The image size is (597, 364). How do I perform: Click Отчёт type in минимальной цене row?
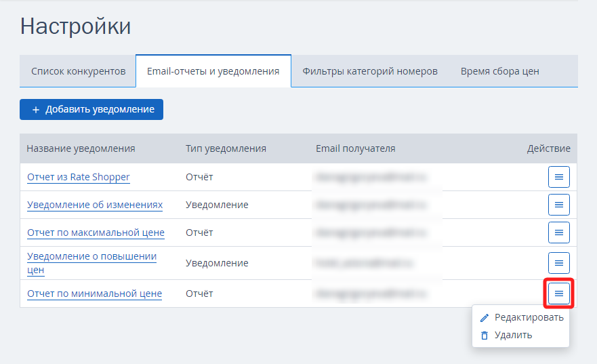point(199,294)
